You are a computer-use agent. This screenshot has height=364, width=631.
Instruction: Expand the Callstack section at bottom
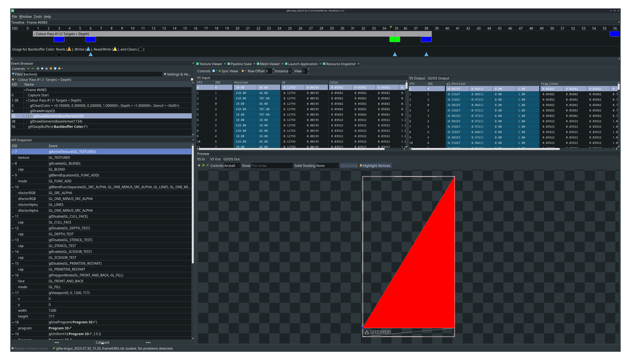[103, 342]
